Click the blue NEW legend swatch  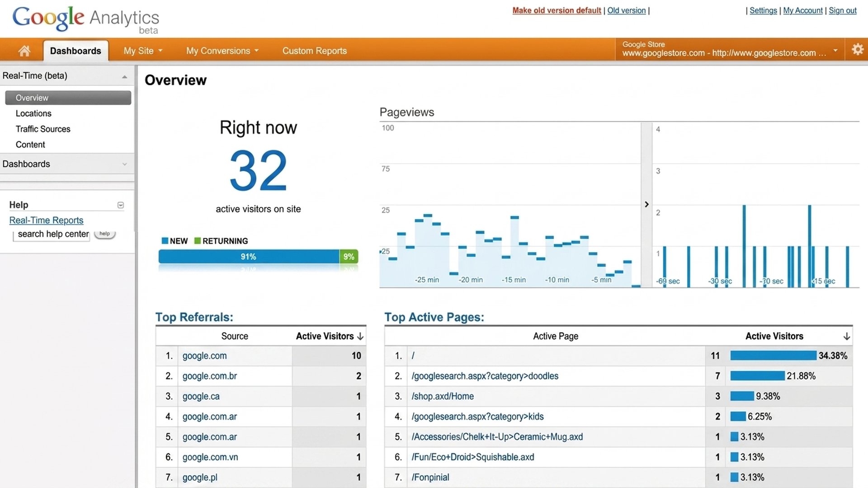pyautogui.click(x=165, y=241)
